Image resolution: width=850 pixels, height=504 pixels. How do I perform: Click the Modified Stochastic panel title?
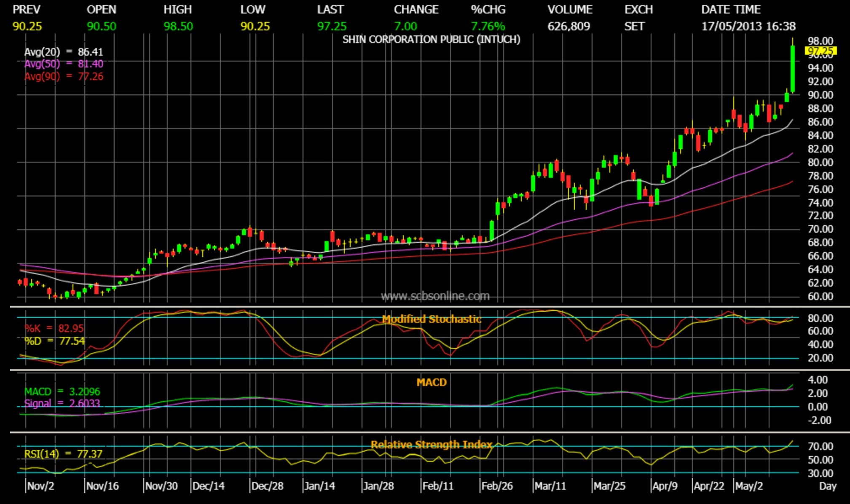[432, 319]
